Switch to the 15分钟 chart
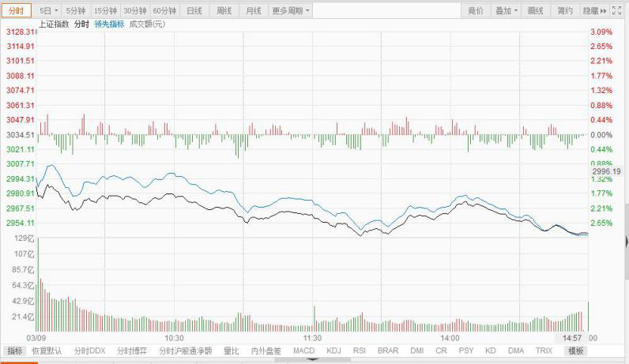The width and height of the screenshot is (629, 364). coord(105,11)
